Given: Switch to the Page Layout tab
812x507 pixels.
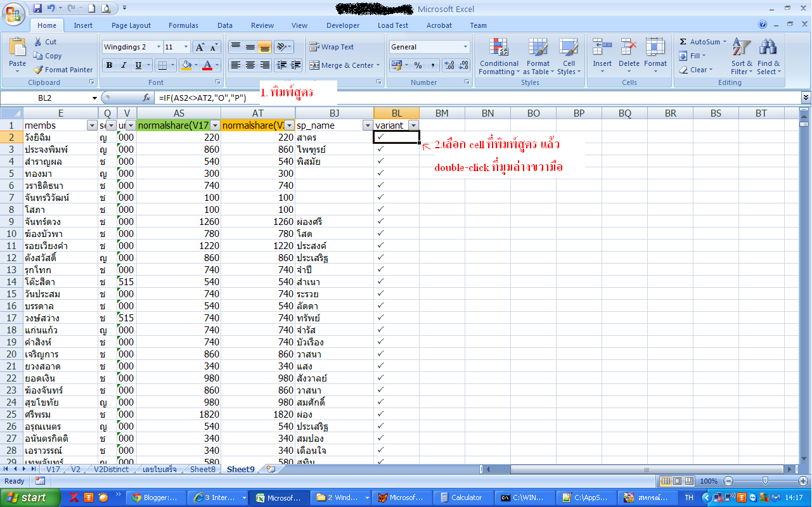Looking at the screenshot, I should [131, 25].
